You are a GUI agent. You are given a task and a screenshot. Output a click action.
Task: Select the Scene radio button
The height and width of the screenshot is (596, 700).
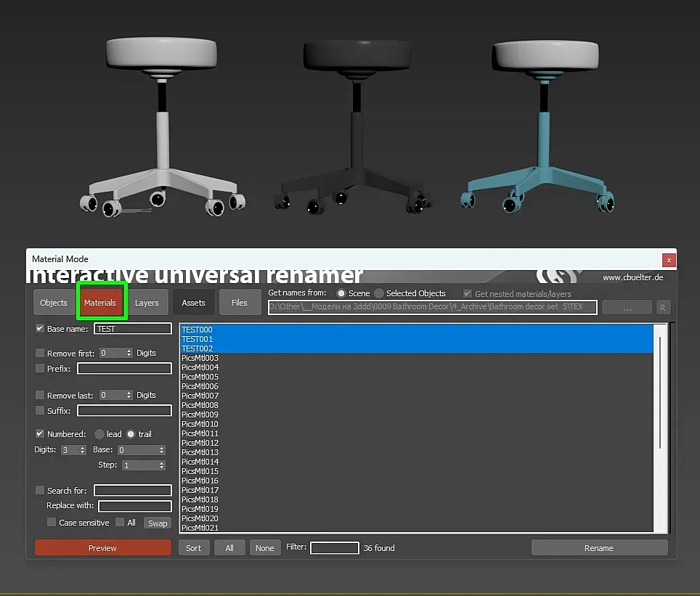point(341,293)
